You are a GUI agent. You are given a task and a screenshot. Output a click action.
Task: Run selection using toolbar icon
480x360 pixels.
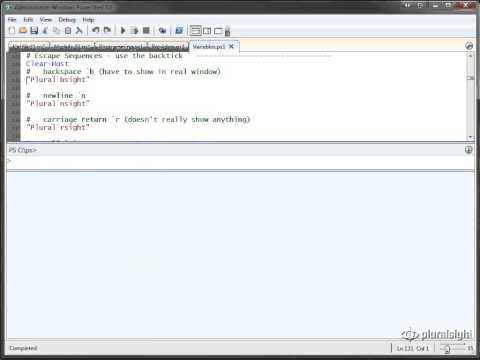[134, 31]
